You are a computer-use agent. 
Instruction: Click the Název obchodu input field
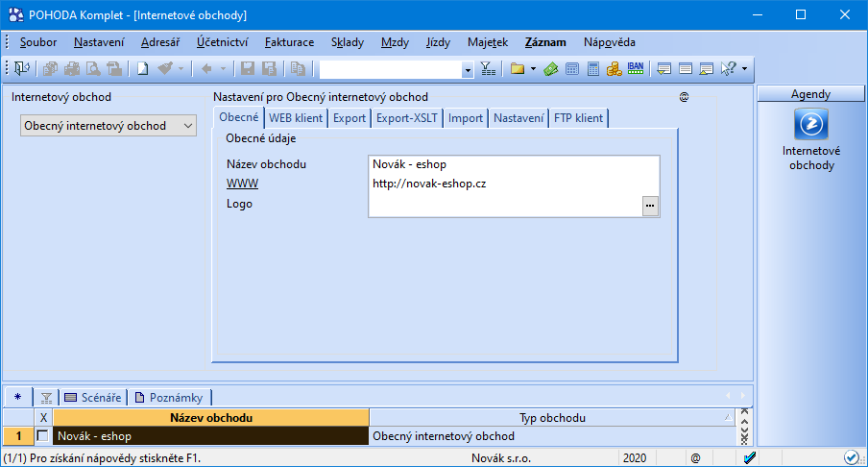(x=514, y=164)
